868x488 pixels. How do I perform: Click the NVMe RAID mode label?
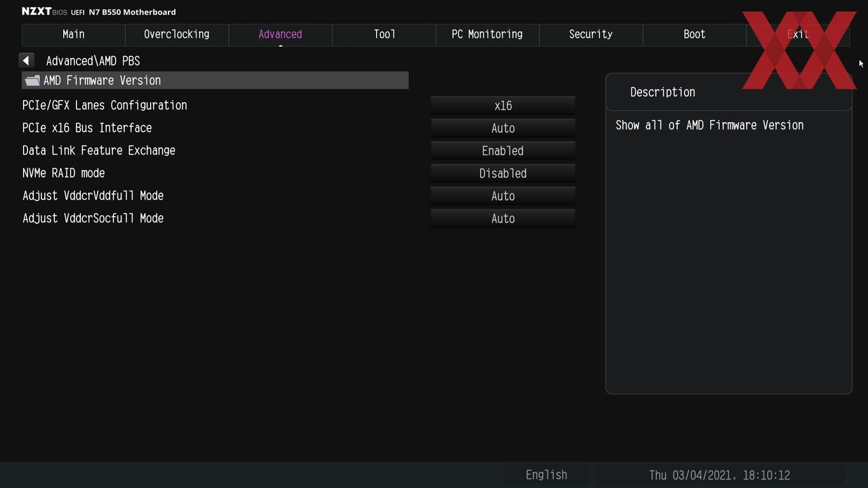click(64, 173)
